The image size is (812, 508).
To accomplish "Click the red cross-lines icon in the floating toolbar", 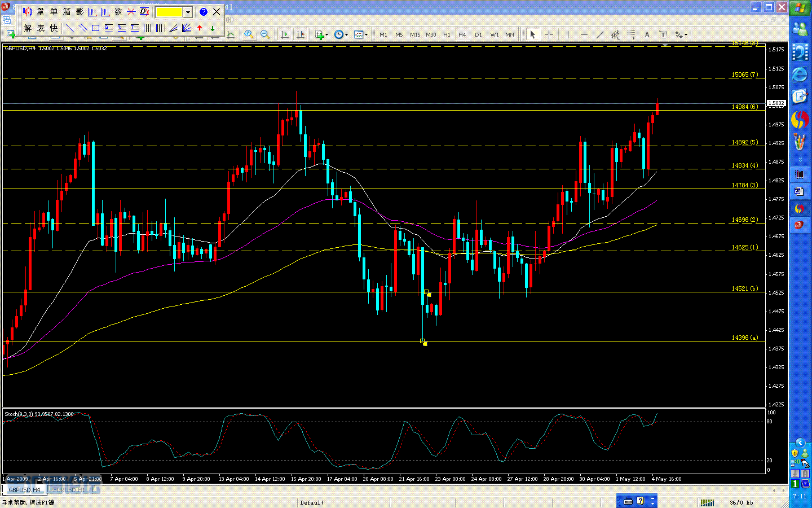I will (131, 12).
